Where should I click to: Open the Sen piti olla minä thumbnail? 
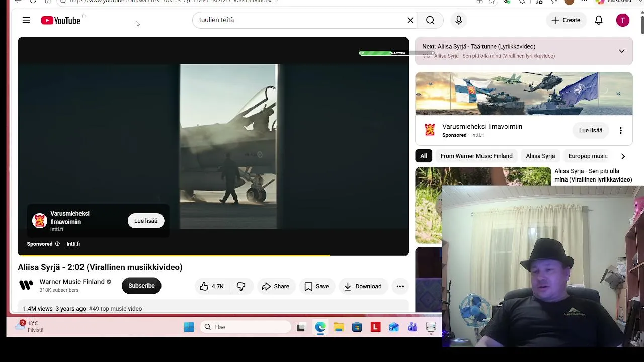[x=483, y=205]
